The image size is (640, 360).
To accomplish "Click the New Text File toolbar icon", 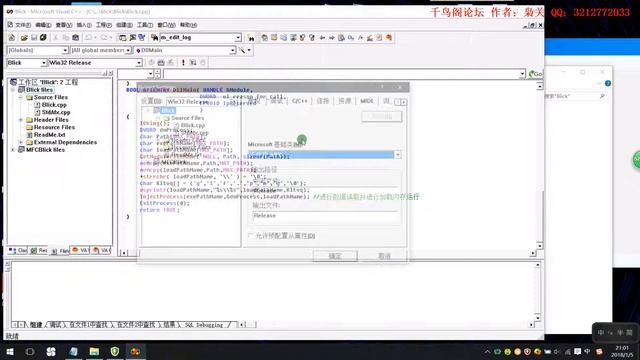I will click(x=12, y=38).
